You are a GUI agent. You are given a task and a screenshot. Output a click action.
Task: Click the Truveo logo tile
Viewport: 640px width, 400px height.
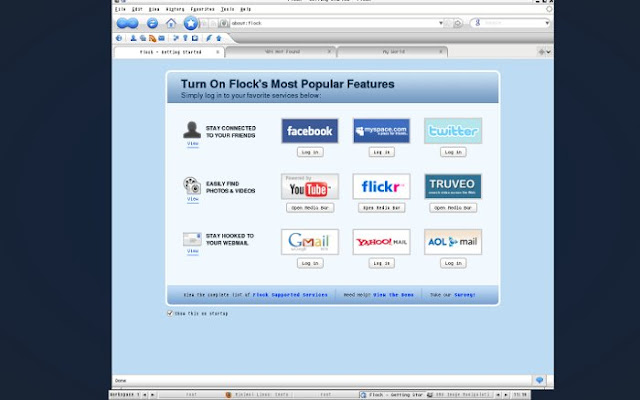453,186
